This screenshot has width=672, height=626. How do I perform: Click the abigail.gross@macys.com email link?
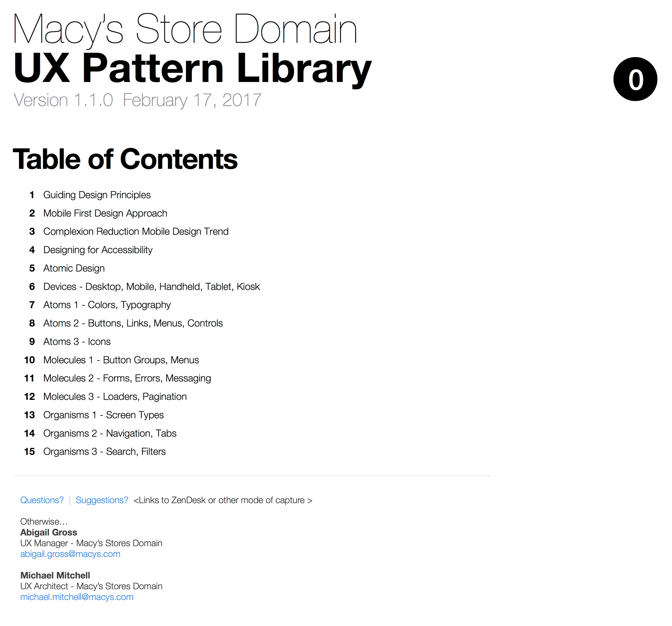point(70,554)
